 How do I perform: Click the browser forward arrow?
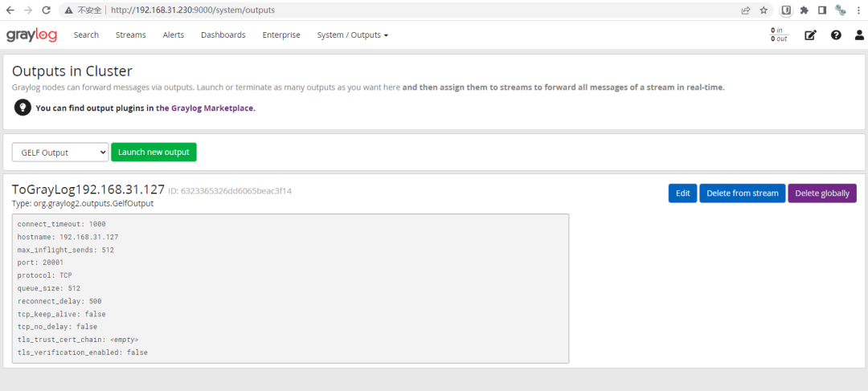click(27, 10)
